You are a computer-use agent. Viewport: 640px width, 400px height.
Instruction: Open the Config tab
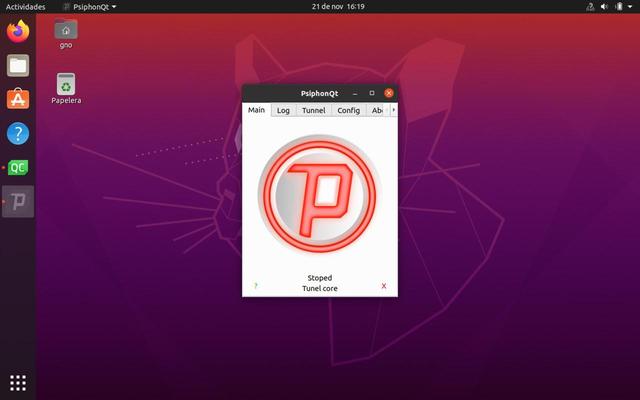point(349,110)
